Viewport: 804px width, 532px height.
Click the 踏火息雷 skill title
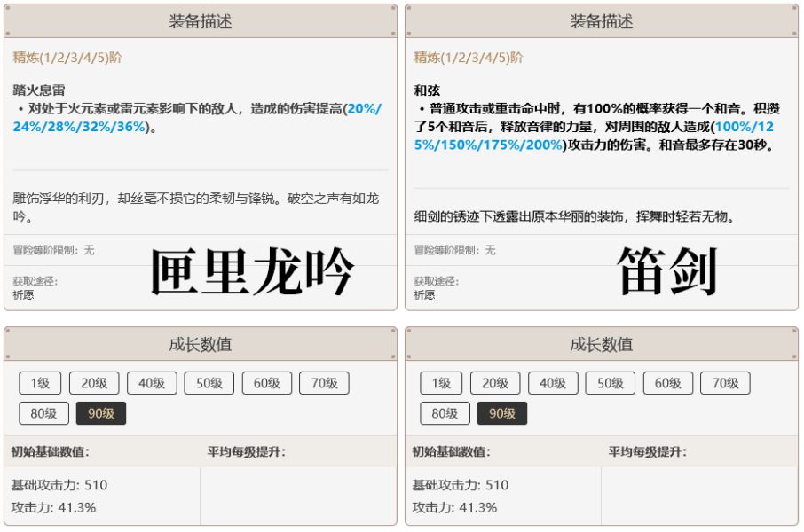coord(39,90)
